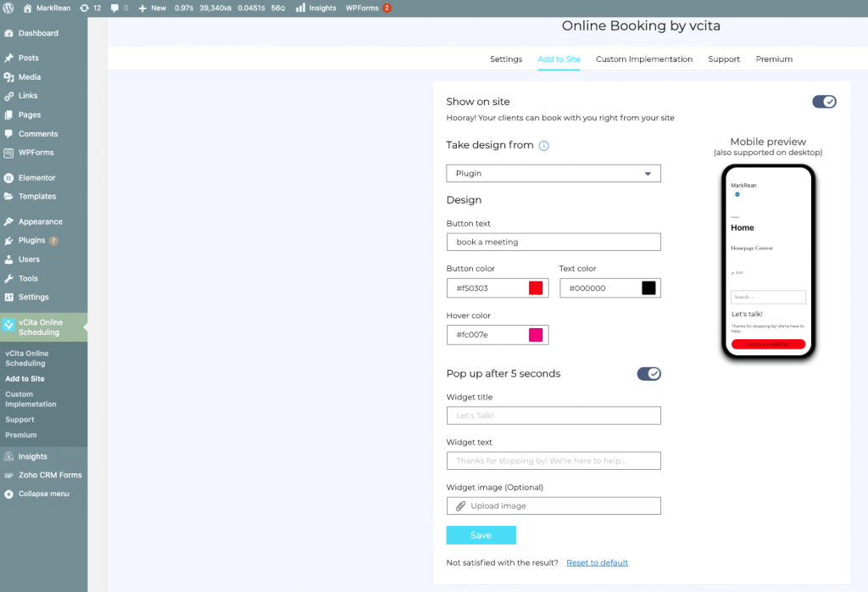Click the plus New icon
The width and height of the screenshot is (868, 592).
click(x=142, y=8)
